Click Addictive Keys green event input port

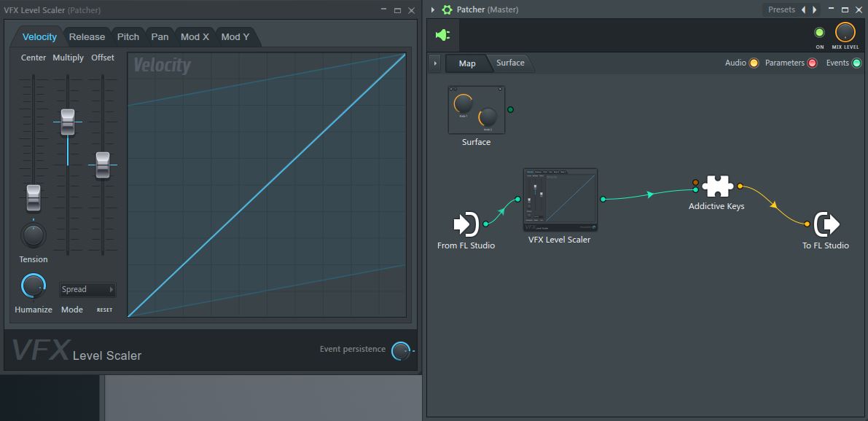[x=696, y=190]
